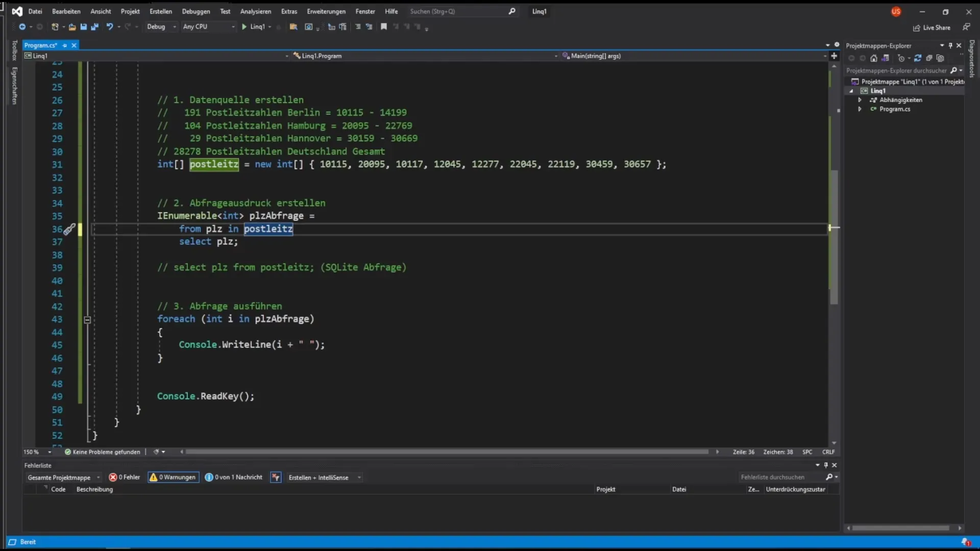Viewport: 980px width, 551px height.
Task: Click the open file folder icon
Action: click(72, 27)
